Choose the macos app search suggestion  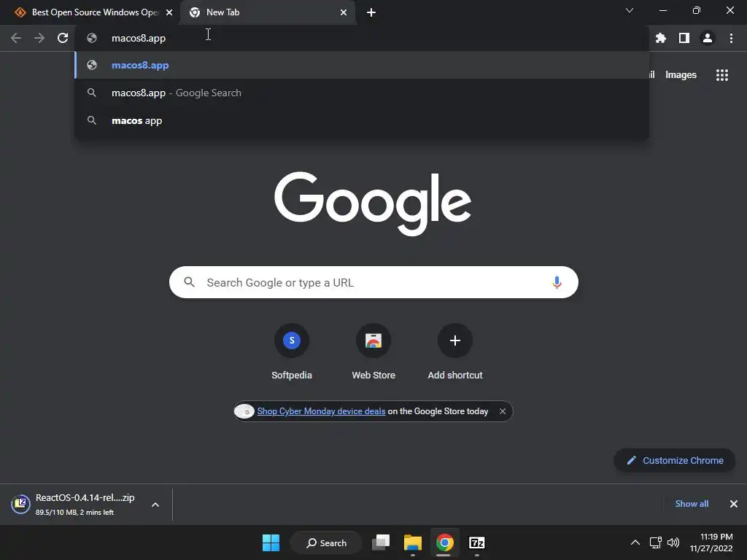click(x=362, y=120)
